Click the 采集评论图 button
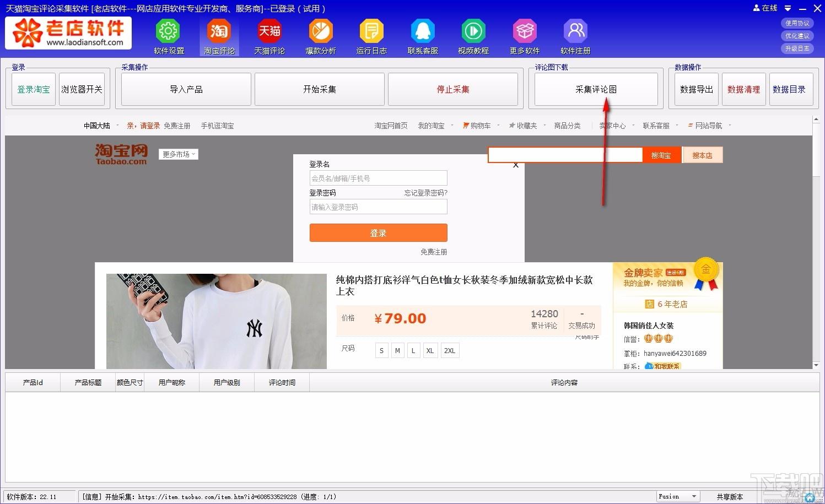Image resolution: width=825 pixels, height=504 pixels. [x=596, y=89]
